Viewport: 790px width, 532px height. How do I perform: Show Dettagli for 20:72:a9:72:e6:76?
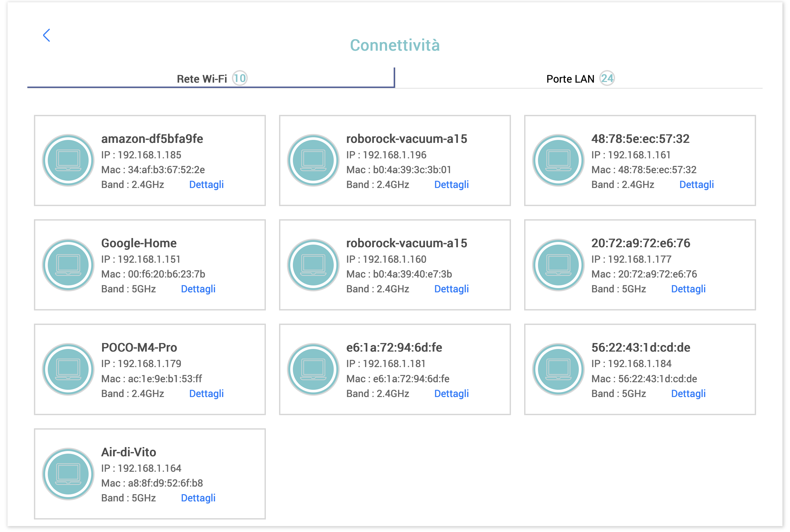[x=689, y=289]
